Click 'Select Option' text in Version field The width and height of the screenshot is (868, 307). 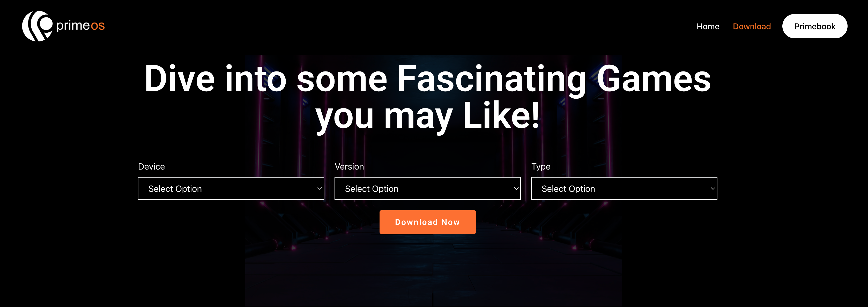[x=371, y=189]
